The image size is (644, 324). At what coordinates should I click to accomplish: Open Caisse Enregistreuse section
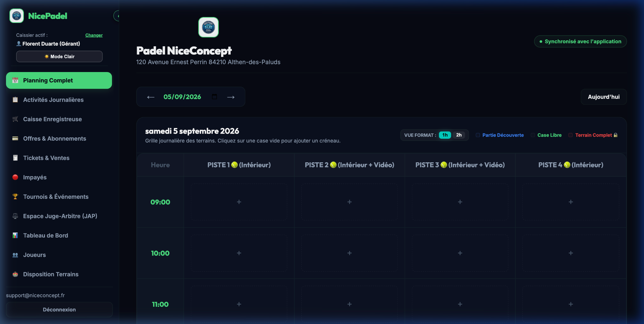coord(59,119)
